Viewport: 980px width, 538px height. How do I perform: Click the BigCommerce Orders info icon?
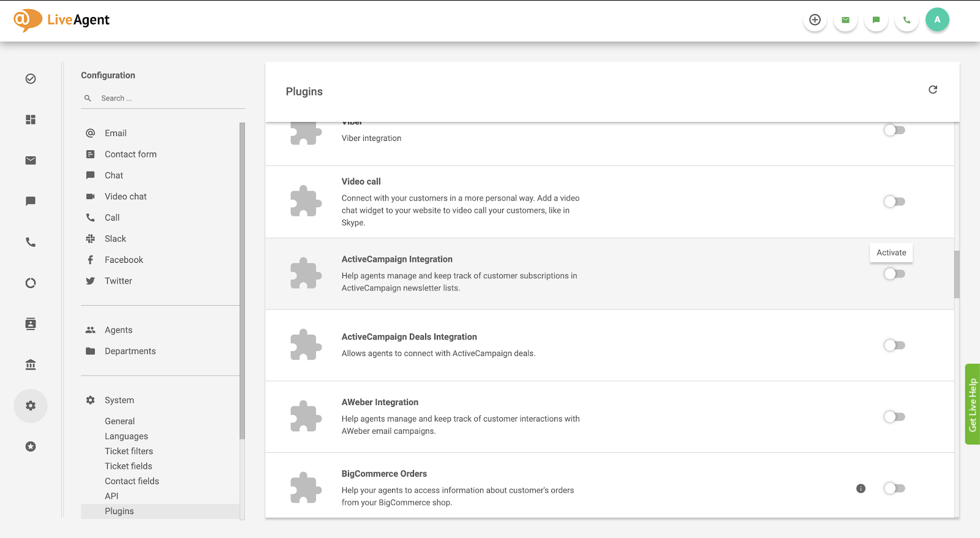(861, 488)
